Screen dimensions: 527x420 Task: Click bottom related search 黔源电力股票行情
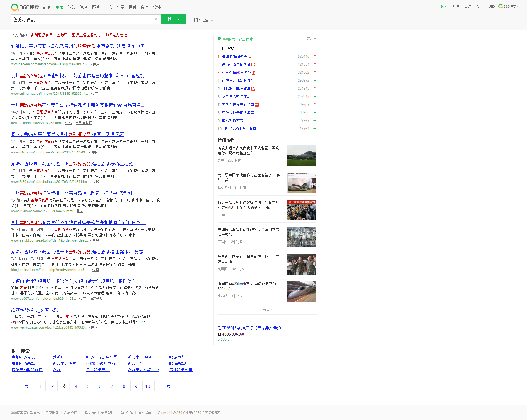[27, 370]
